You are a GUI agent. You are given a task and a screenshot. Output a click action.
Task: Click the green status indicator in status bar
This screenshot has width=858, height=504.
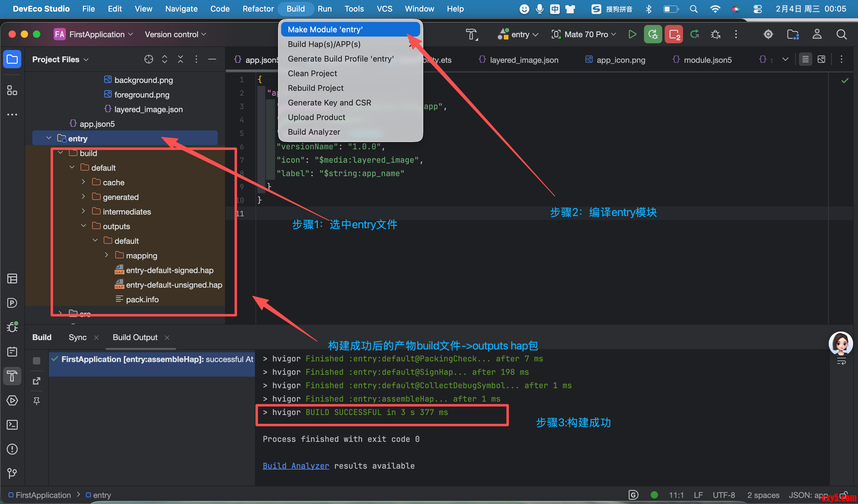(x=654, y=495)
